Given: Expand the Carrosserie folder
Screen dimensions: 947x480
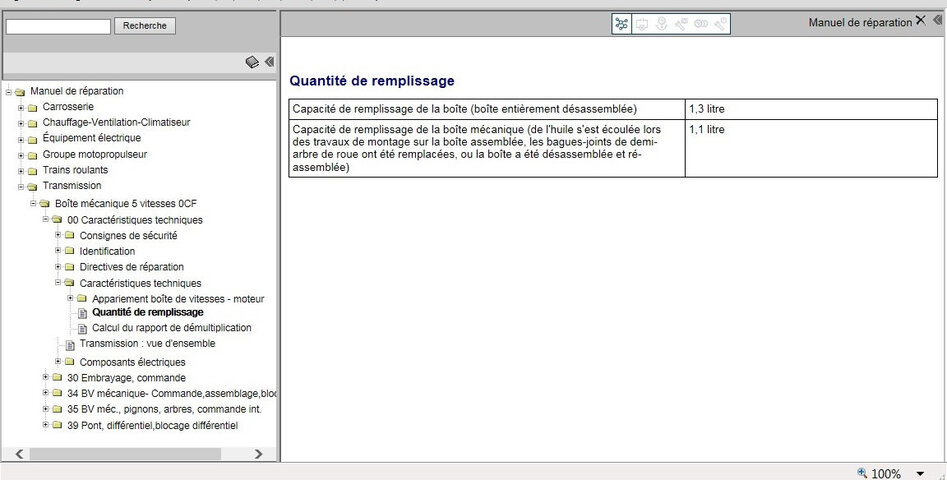Looking at the screenshot, I should pyautogui.click(x=21, y=107).
